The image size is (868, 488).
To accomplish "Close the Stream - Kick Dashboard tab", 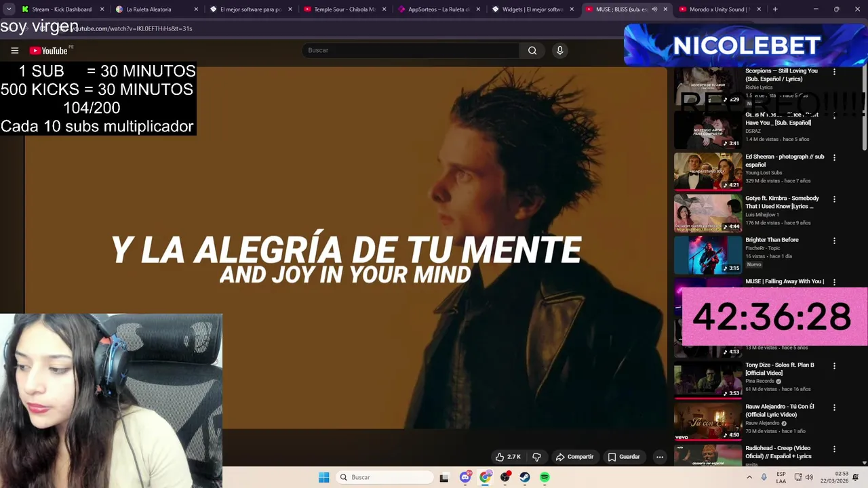I will click(x=102, y=9).
